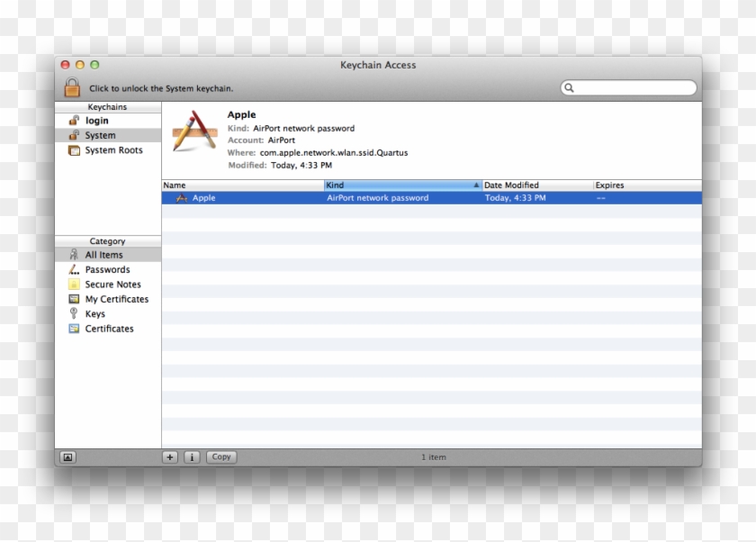Image resolution: width=756 pixels, height=542 pixels.
Task: Open the Secure Notes category
Action: coord(112,285)
